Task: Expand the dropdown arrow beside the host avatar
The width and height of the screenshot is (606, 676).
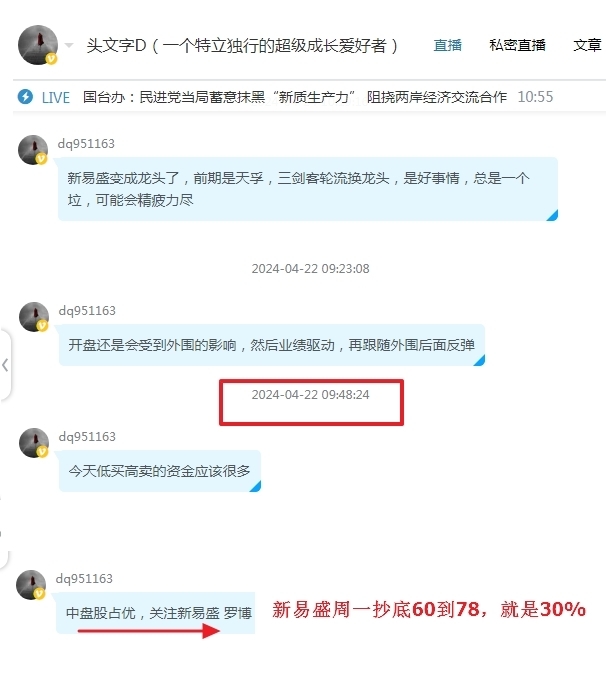Action: point(69,45)
